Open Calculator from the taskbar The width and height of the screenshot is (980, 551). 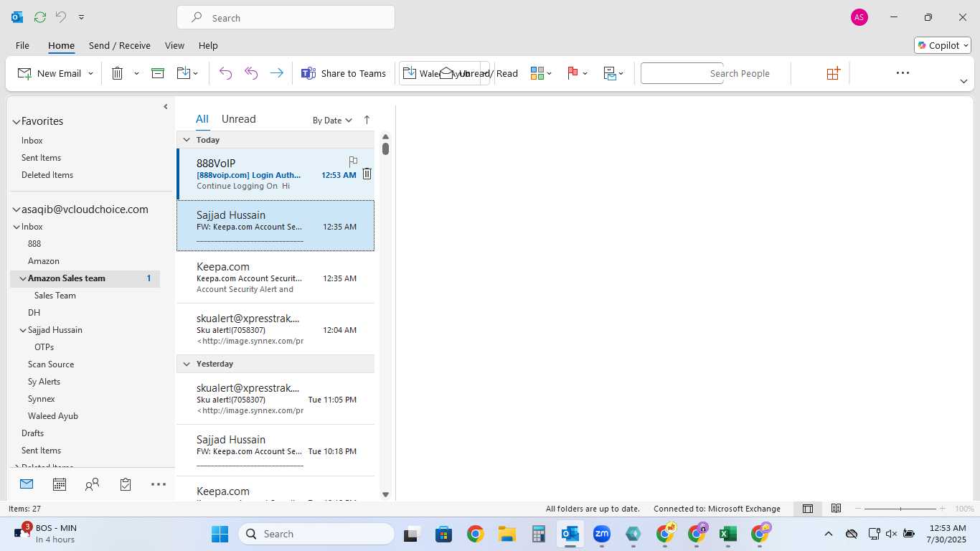(539, 534)
